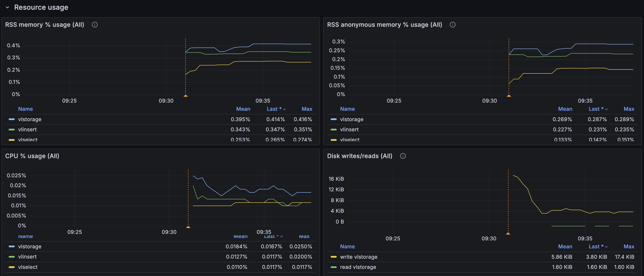Click vlstorage blue color swatch in CPU legend
The width and height of the screenshot is (644, 276).
coord(12,247)
